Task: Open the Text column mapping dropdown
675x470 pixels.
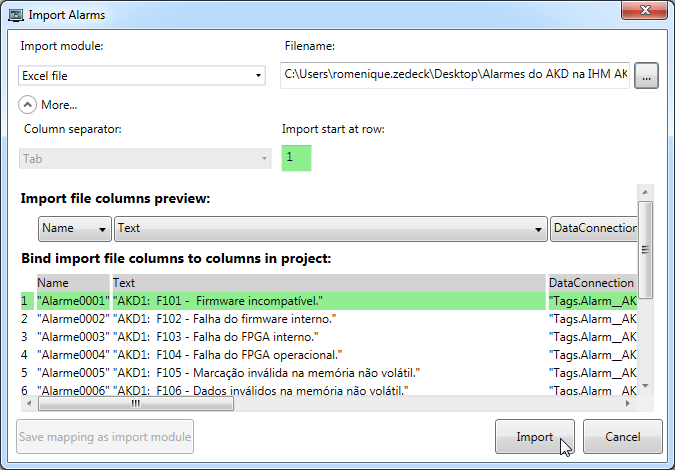Action: [x=331, y=229]
